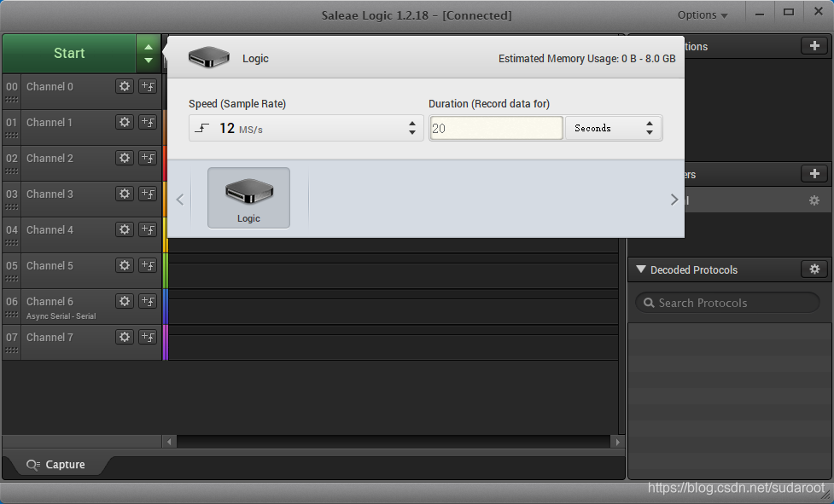This screenshot has width=834, height=504.
Task: Click the Channel 5 green color strip
Action: (x=166, y=271)
